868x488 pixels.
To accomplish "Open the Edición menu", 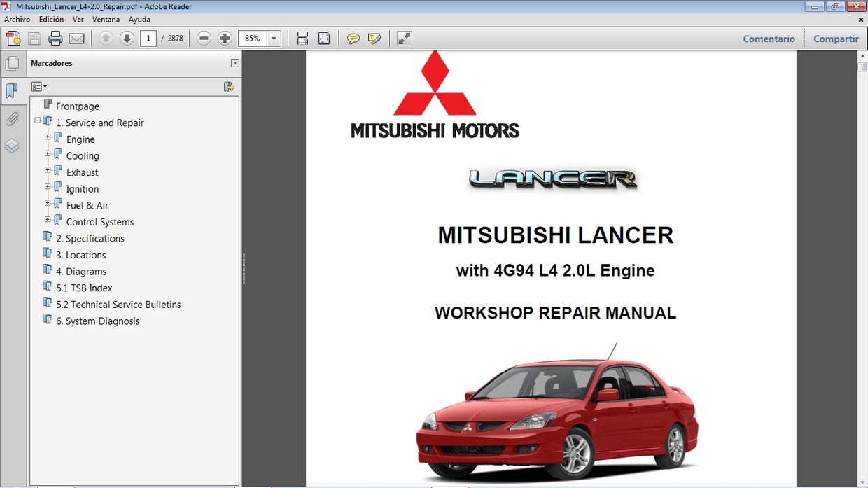I will pyautogui.click(x=51, y=20).
